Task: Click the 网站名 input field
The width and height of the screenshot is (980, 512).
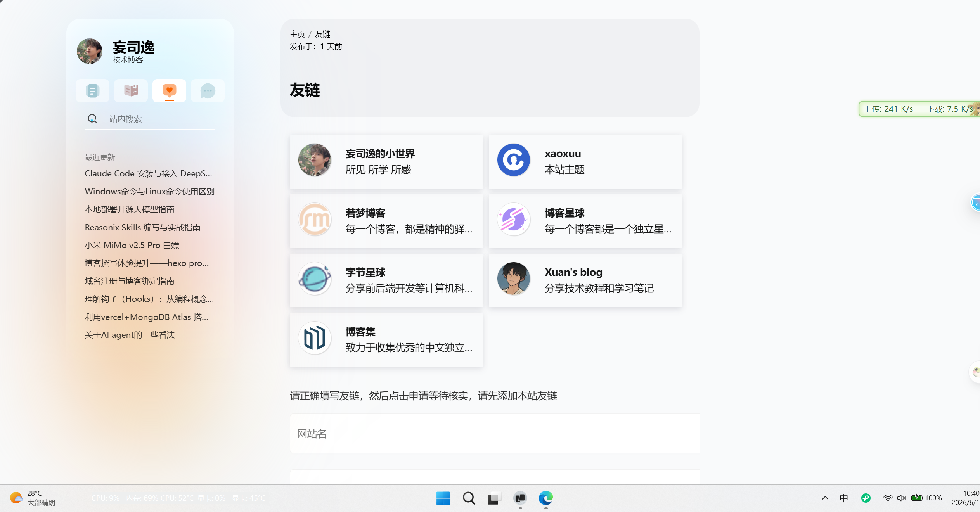Action: (495, 434)
